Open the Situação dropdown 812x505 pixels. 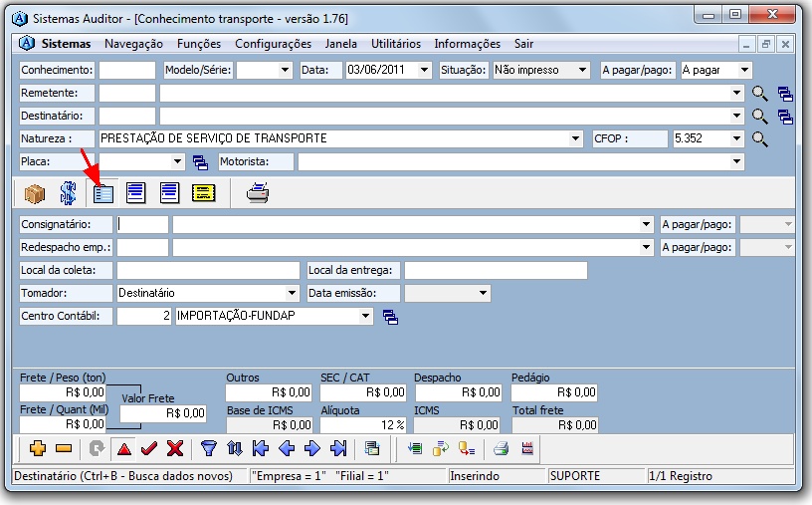(x=582, y=71)
